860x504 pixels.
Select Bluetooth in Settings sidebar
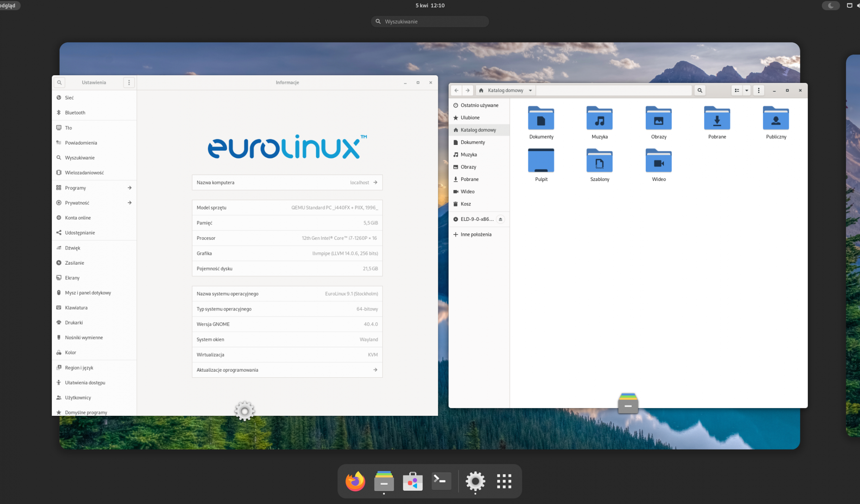point(75,113)
